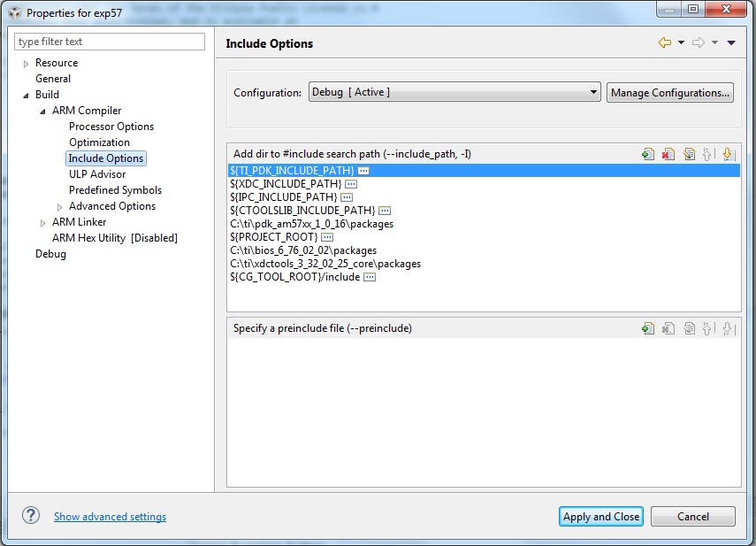Open the Configuration dropdown

(592, 91)
